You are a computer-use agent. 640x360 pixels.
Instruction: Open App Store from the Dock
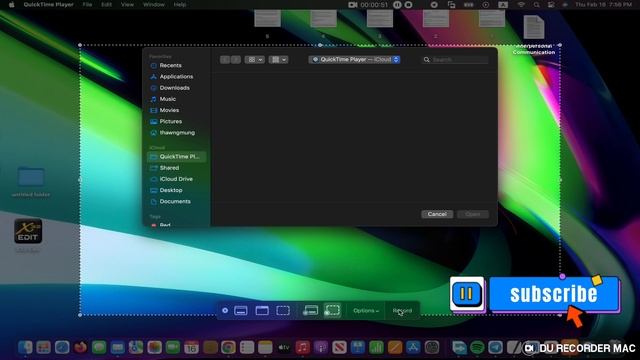(413, 347)
